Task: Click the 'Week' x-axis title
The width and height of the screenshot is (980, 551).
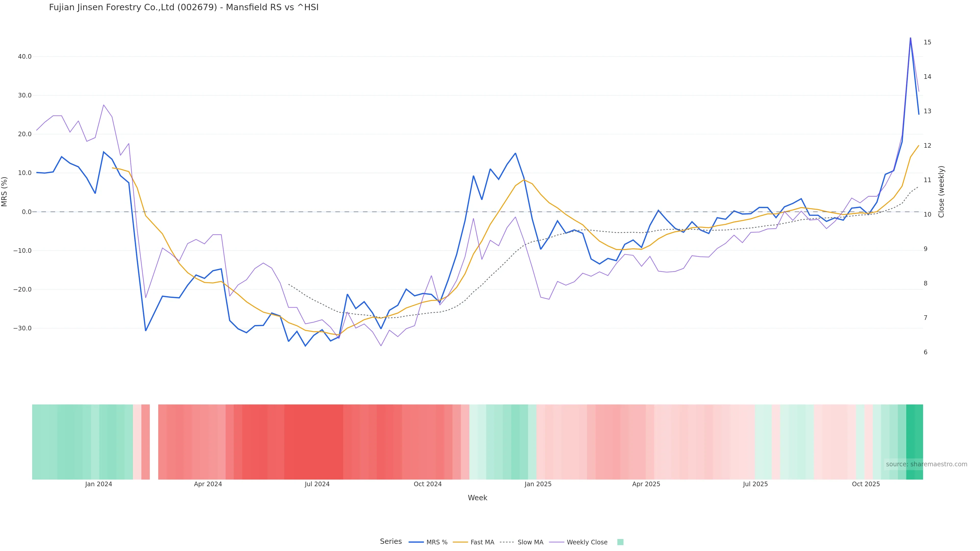Action: [477, 498]
